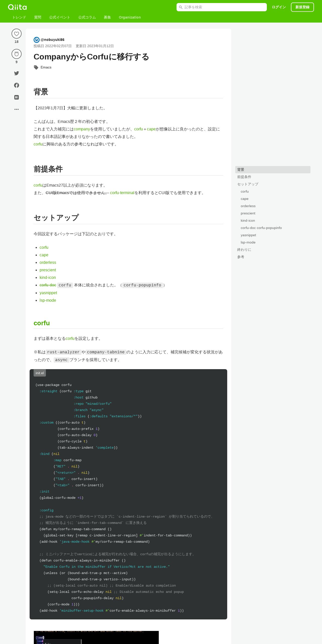Open the lsp-mode link in package list
322x644 pixels.
(48, 300)
